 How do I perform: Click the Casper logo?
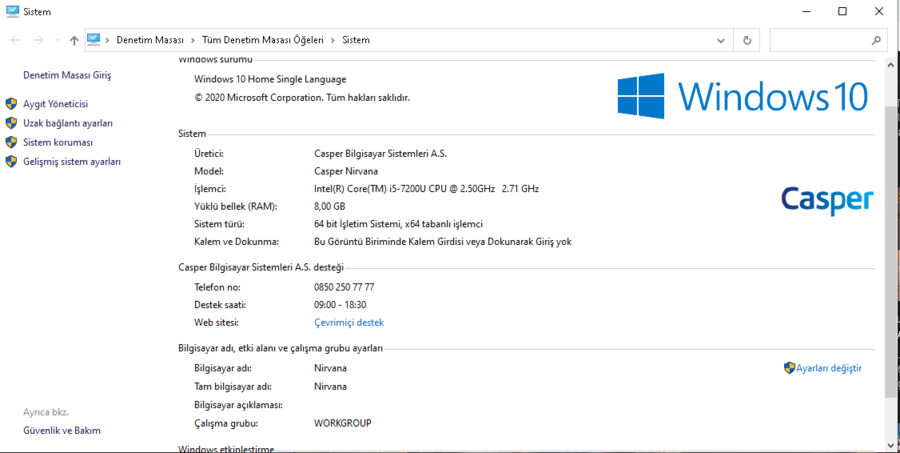(x=827, y=200)
